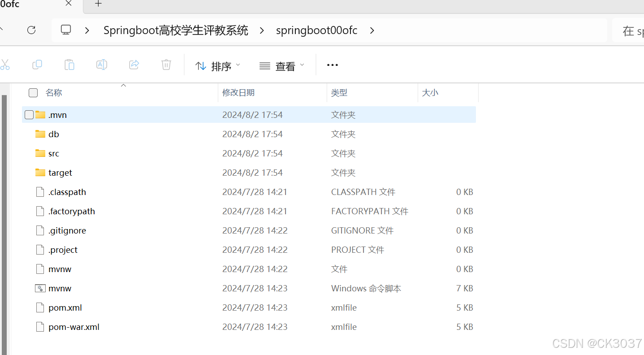Click the Share icon

(134, 65)
